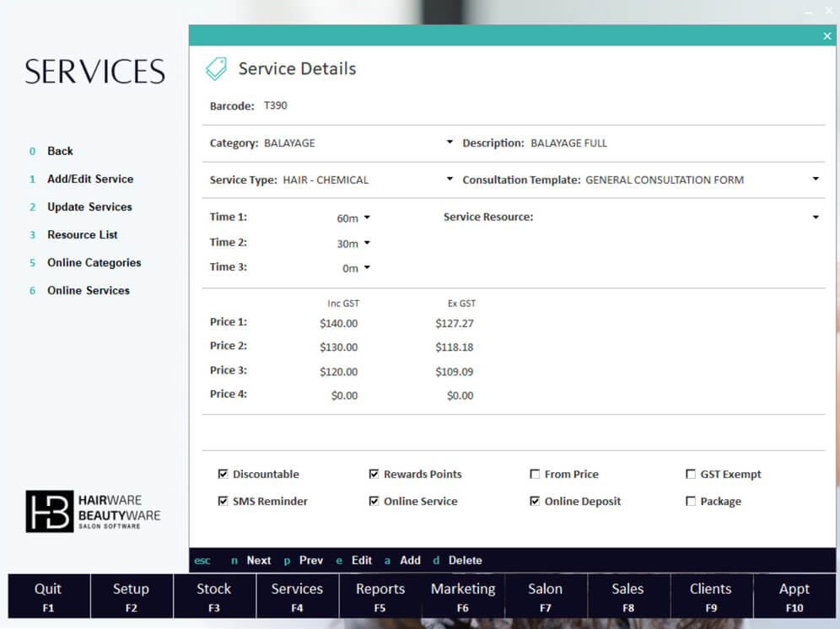
Task: Open the Appt F10 section
Action: coord(794,596)
